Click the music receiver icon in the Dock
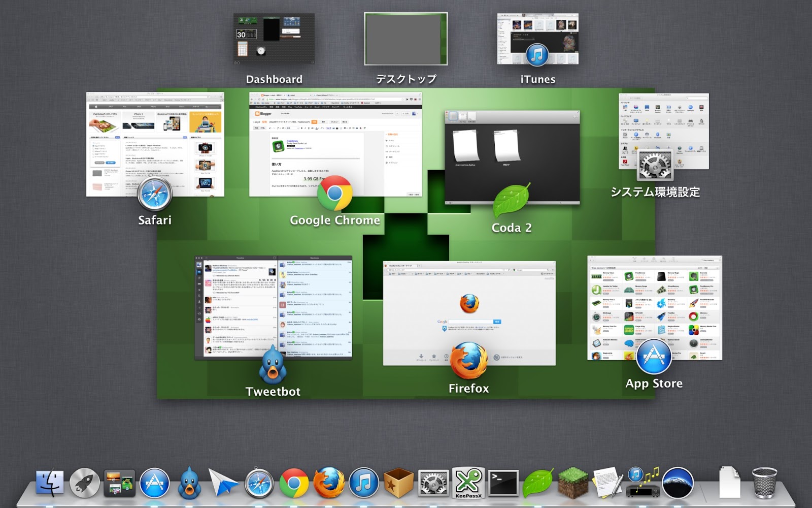The height and width of the screenshot is (508, 812). point(643,483)
